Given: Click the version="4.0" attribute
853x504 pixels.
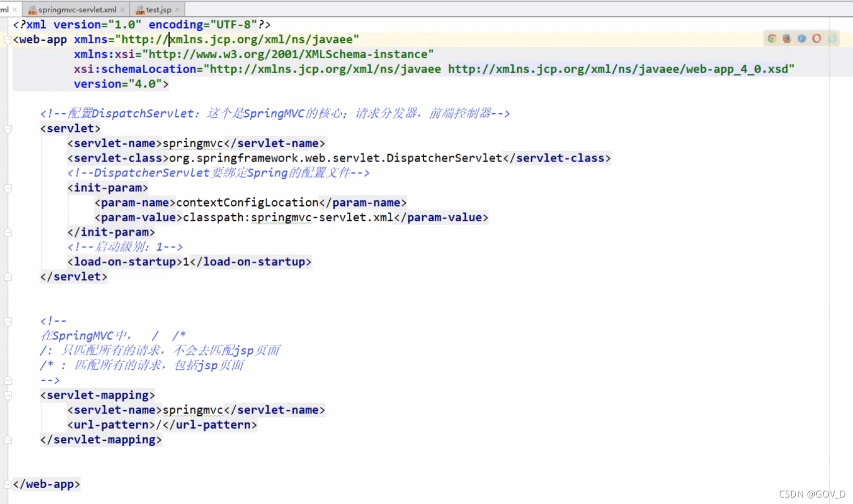Looking at the screenshot, I should (117, 84).
